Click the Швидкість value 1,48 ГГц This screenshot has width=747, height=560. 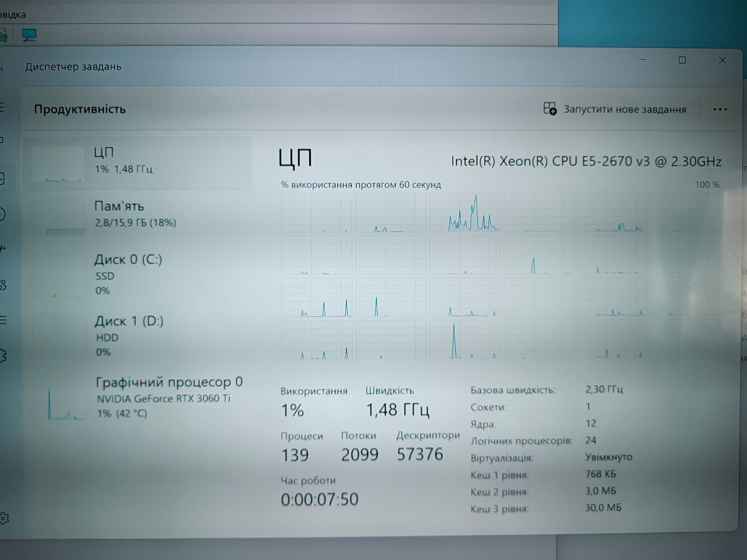(398, 410)
